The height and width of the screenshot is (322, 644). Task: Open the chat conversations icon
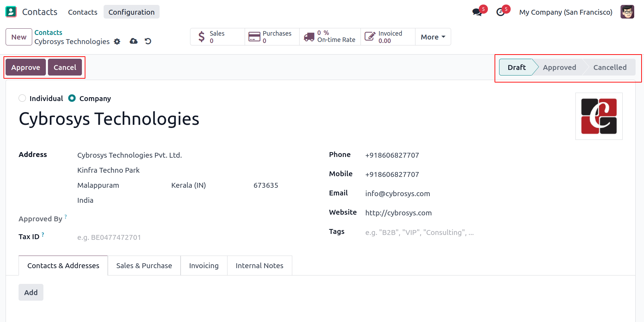(x=477, y=12)
